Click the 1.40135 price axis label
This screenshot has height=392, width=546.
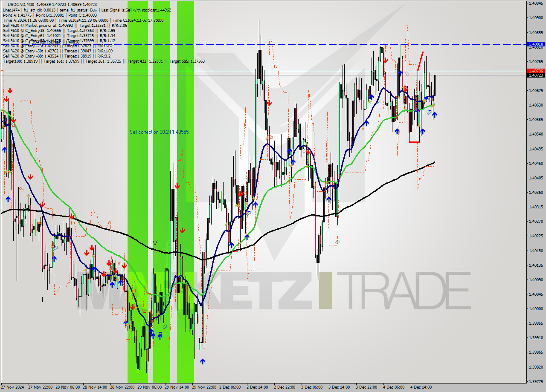536,265
